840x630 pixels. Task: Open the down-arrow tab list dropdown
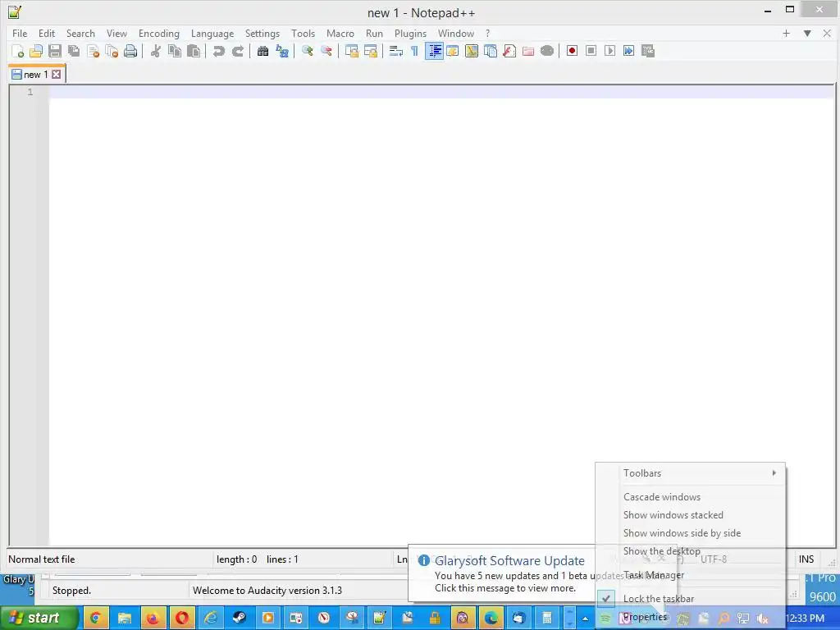(807, 33)
